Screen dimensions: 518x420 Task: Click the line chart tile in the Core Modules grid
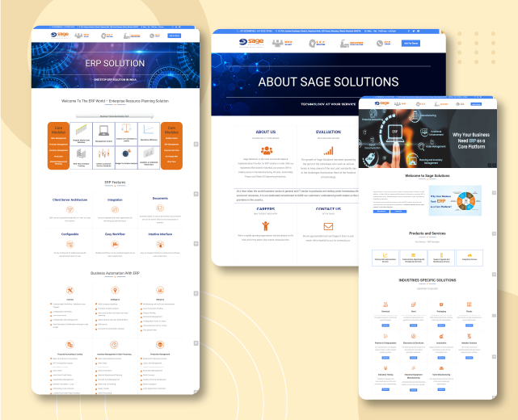pos(149,134)
